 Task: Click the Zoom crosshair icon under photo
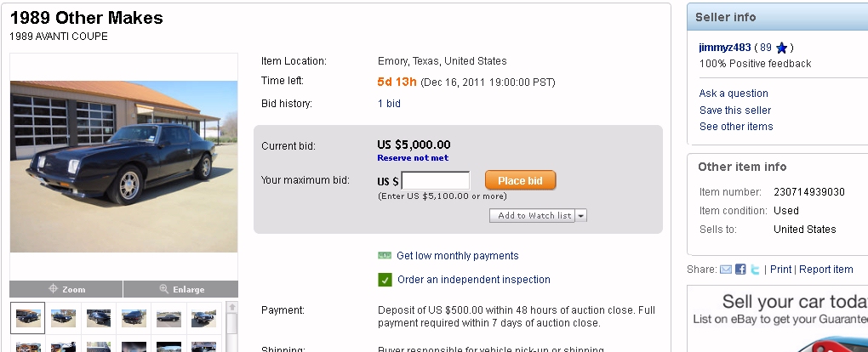pos(53,289)
